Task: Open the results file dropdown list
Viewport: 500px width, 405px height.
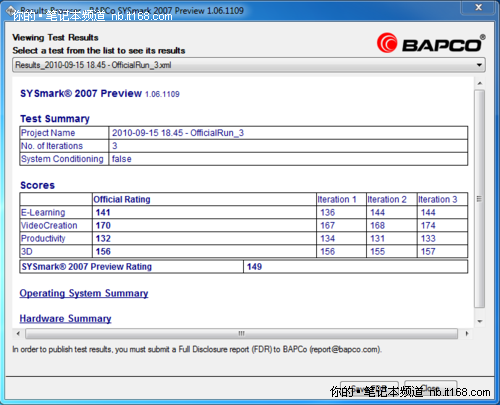Action: (249, 65)
